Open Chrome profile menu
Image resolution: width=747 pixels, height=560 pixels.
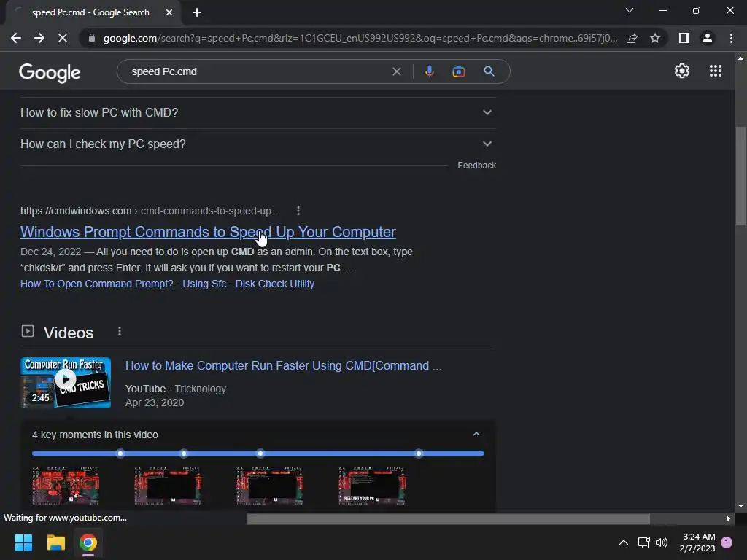708,38
